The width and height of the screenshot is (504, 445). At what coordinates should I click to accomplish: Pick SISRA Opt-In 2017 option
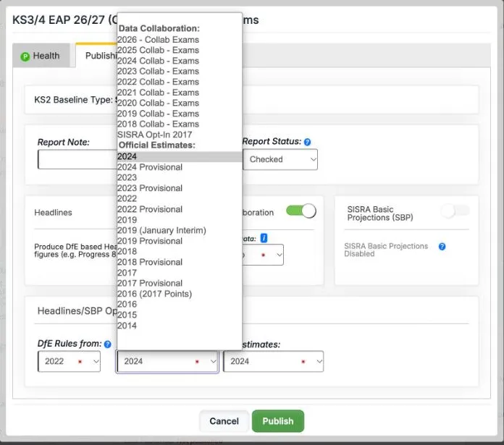180,135
